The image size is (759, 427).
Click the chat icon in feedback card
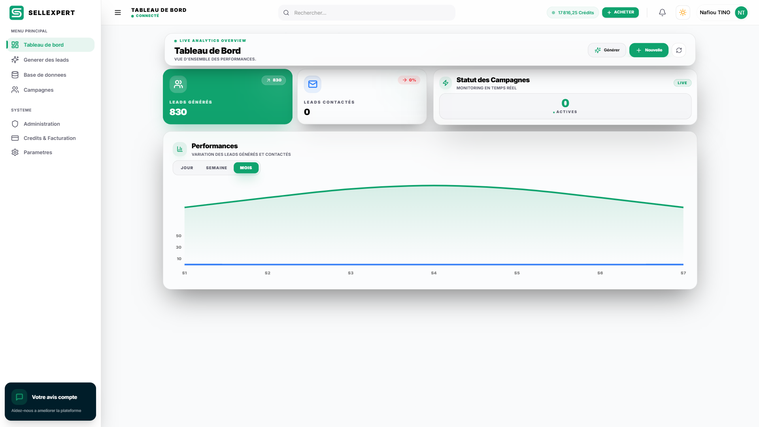(x=19, y=397)
